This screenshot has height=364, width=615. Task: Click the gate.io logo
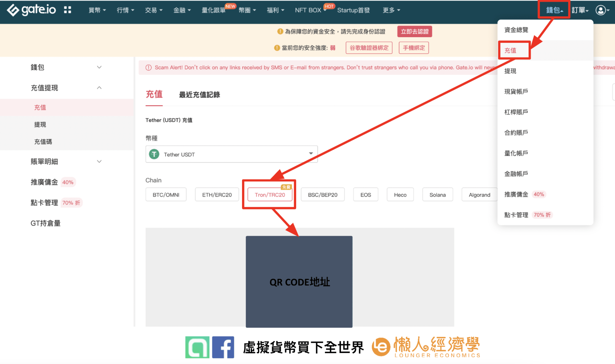[31, 10]
